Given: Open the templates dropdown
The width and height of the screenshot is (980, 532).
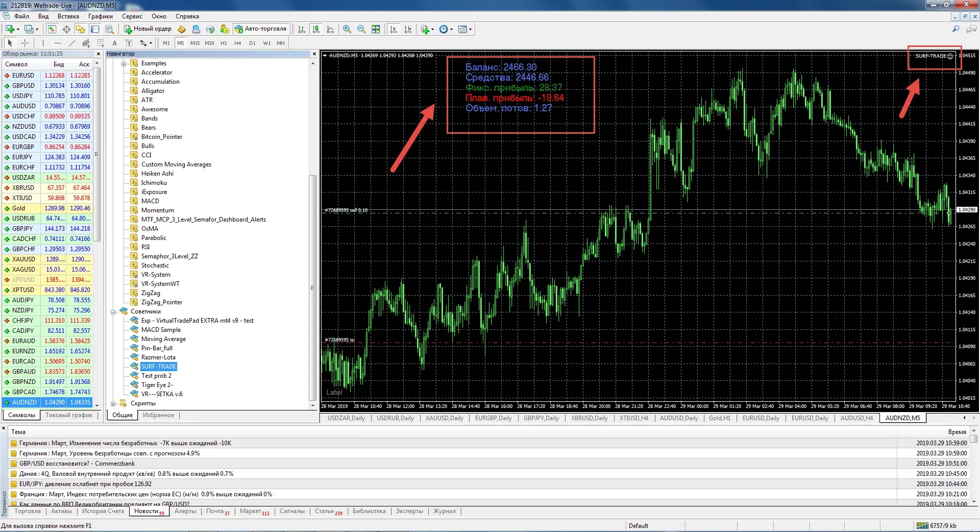Looking at the screenshot, I should pos(465,29).
